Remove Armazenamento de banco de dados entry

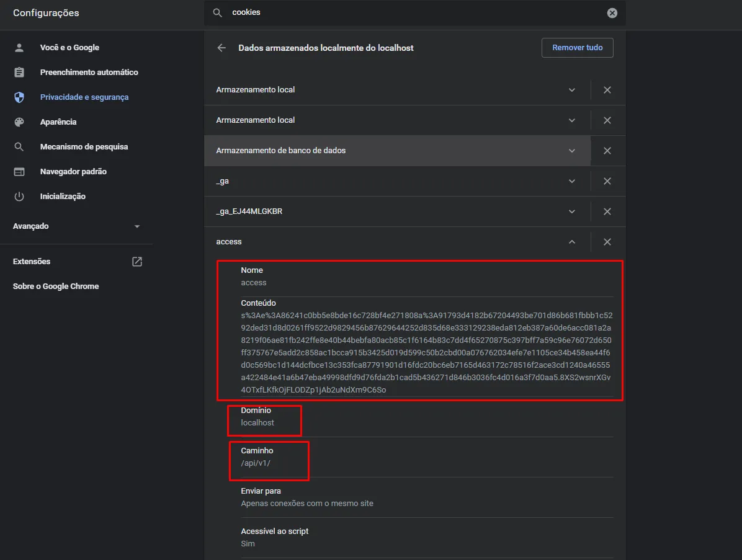coord(607,151)
